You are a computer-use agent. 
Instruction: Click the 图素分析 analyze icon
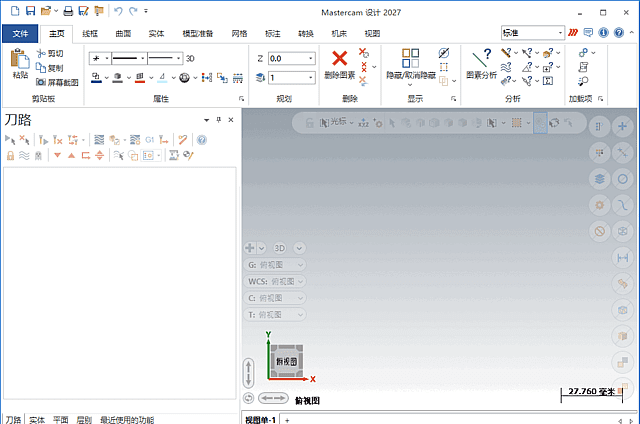[x=481, y=58]
